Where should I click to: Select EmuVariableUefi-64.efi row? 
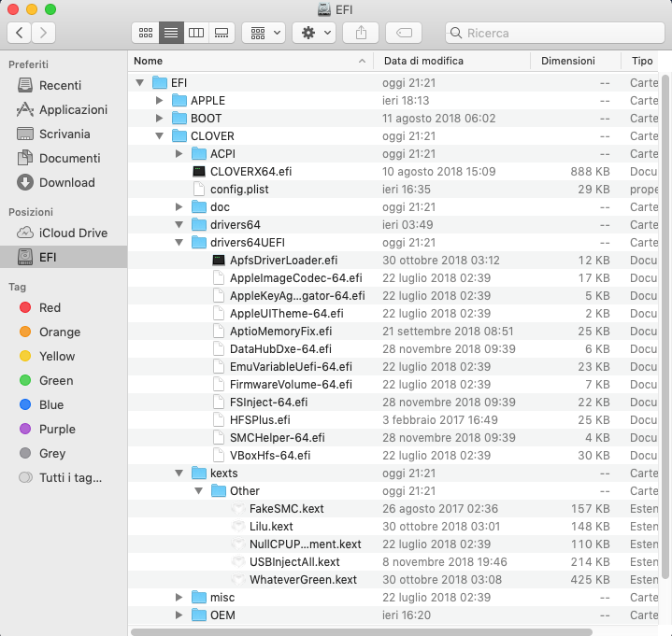tap(393, 367)
